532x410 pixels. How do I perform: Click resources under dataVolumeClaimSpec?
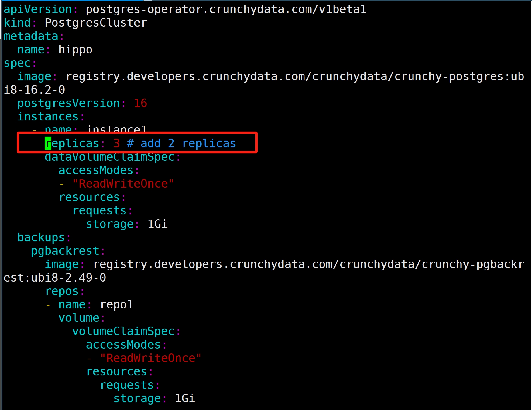[x=89, y=197]
